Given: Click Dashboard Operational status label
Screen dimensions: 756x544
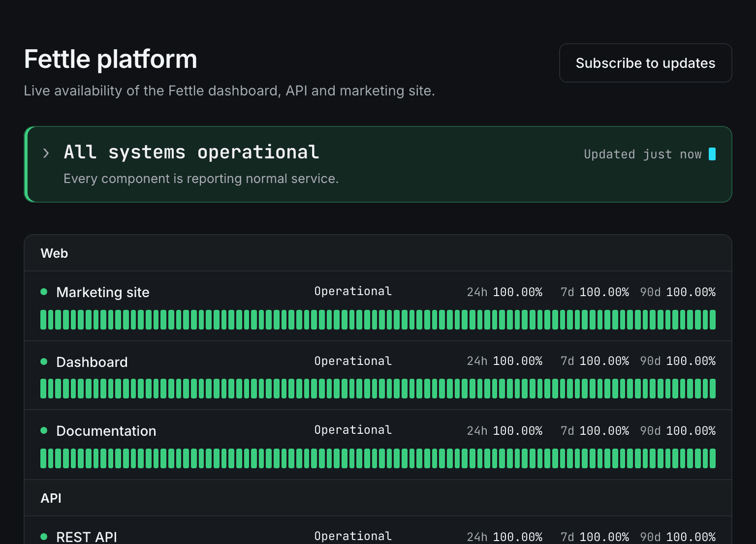Looking at the screenshot, I should tap(353, 361).
